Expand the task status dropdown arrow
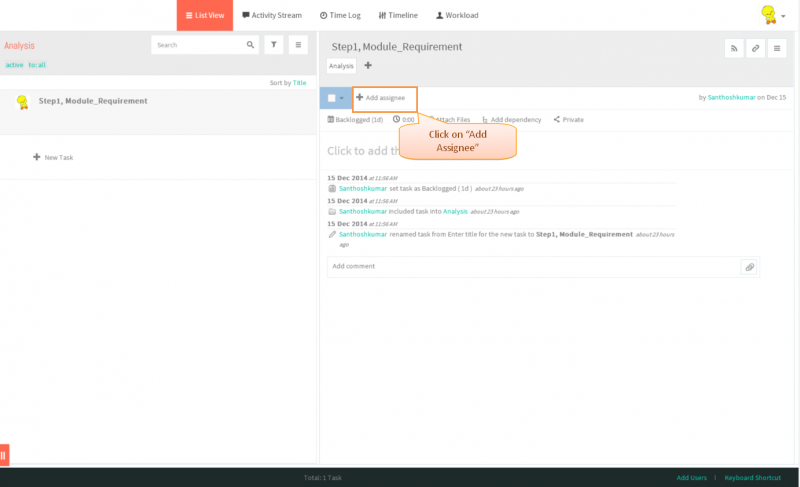Image resolution: width=800 pixels, height=487 pixels. click(342, 98)
